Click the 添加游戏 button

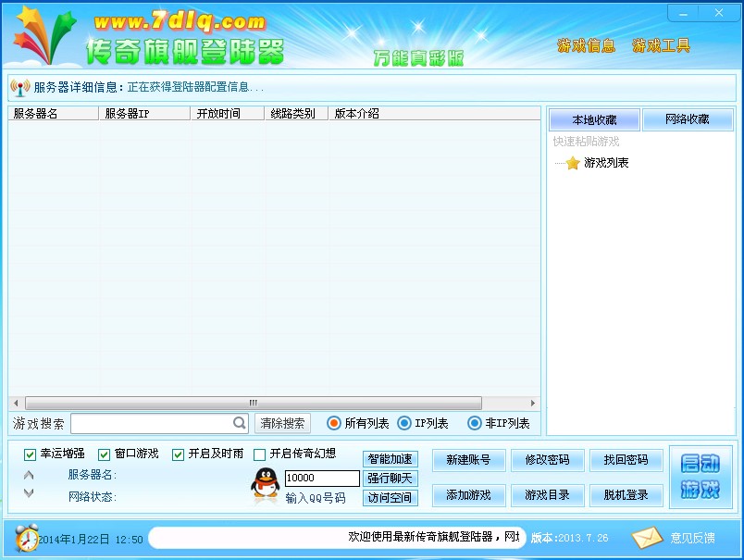(468, 495)
